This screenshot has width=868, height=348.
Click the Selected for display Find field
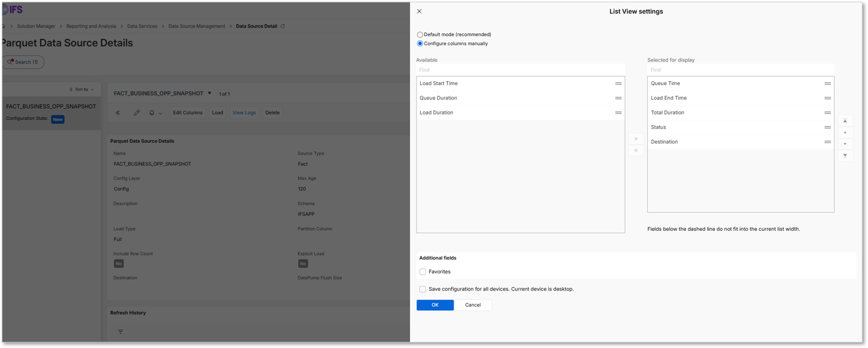point(741,70)
